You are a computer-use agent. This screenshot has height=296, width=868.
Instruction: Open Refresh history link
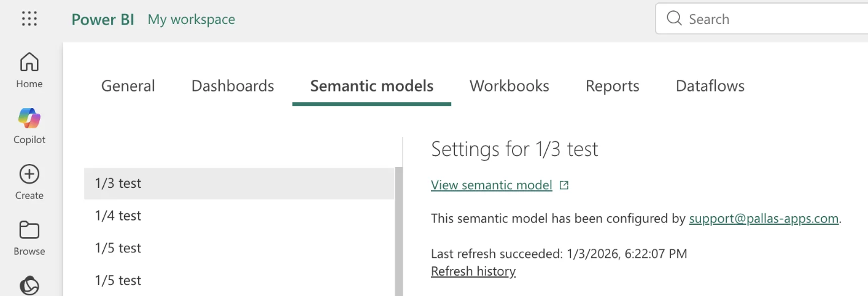click(473, 271)
